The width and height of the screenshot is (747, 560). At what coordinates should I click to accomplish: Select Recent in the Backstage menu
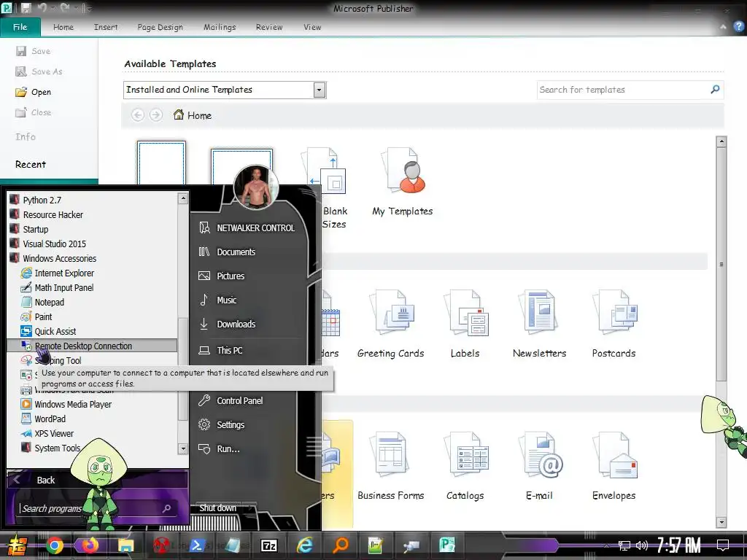[x=31, y=164]
